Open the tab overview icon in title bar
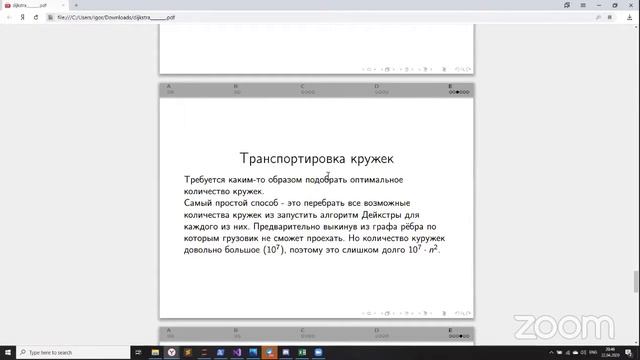 [x=567, y=5]
